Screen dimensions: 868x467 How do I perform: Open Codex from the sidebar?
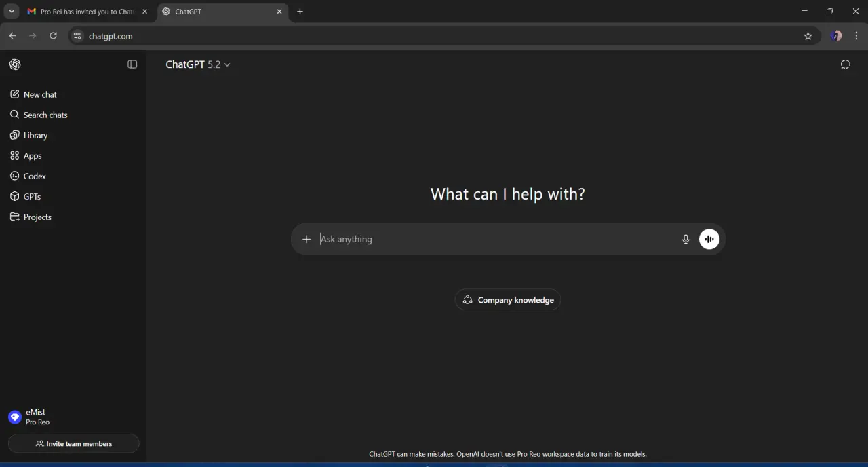[73, 176]
